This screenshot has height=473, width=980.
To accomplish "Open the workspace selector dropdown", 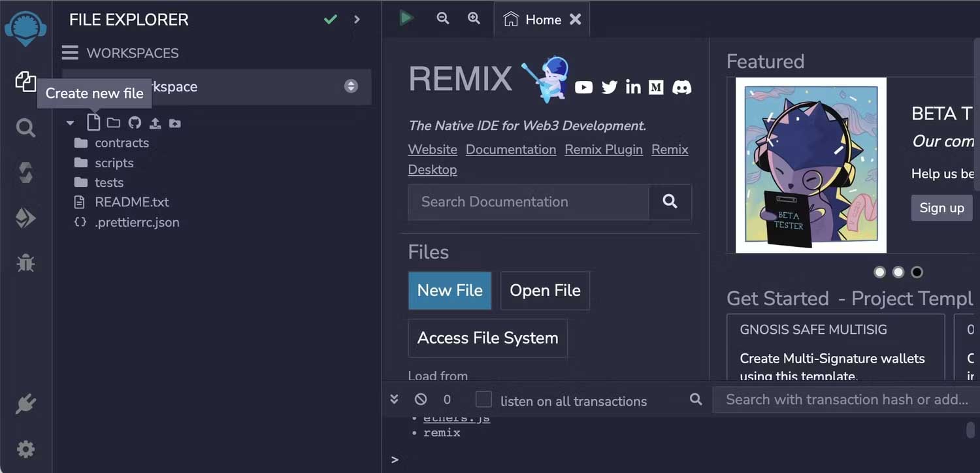I will click(351, 86).
